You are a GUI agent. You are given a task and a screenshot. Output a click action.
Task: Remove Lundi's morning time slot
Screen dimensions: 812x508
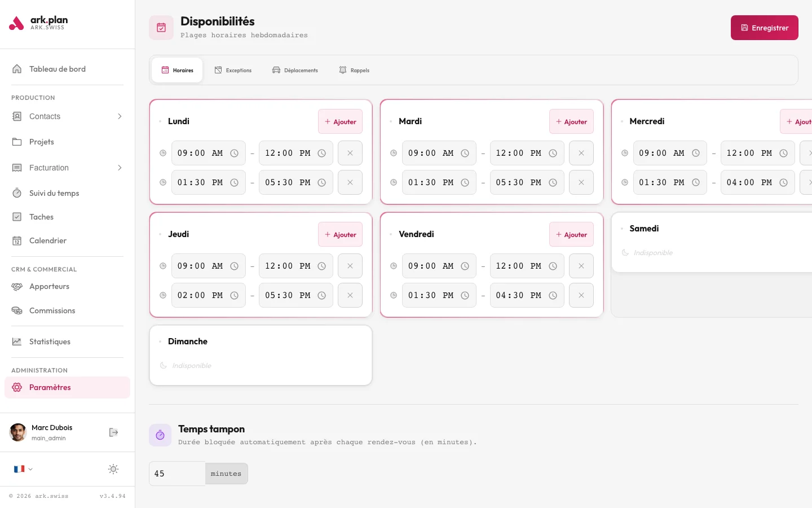click(350, 153)
